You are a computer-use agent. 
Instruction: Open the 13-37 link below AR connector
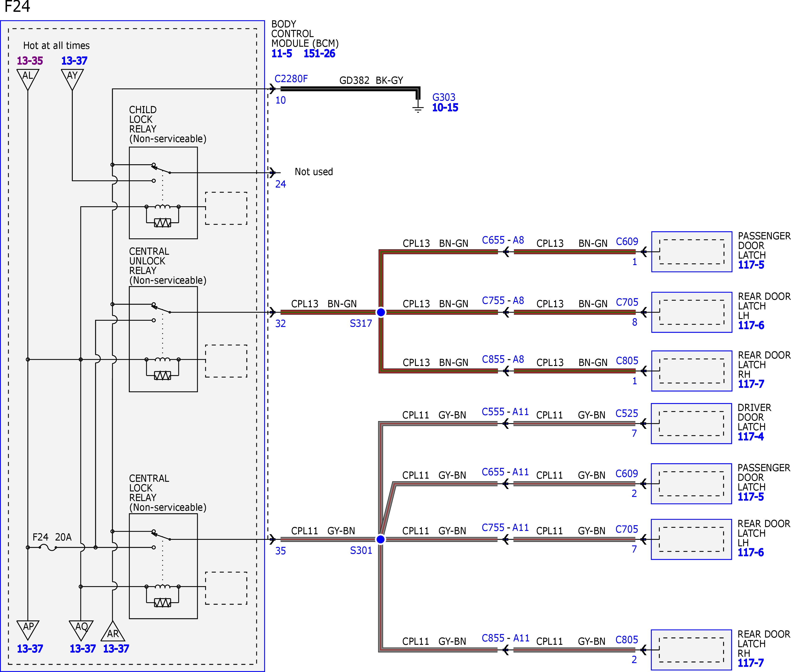coord(116,649)
